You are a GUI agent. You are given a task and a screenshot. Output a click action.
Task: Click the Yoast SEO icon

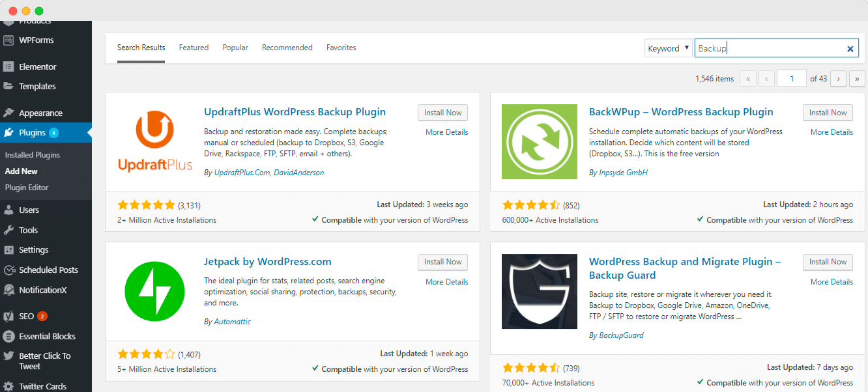coord(8,316)
